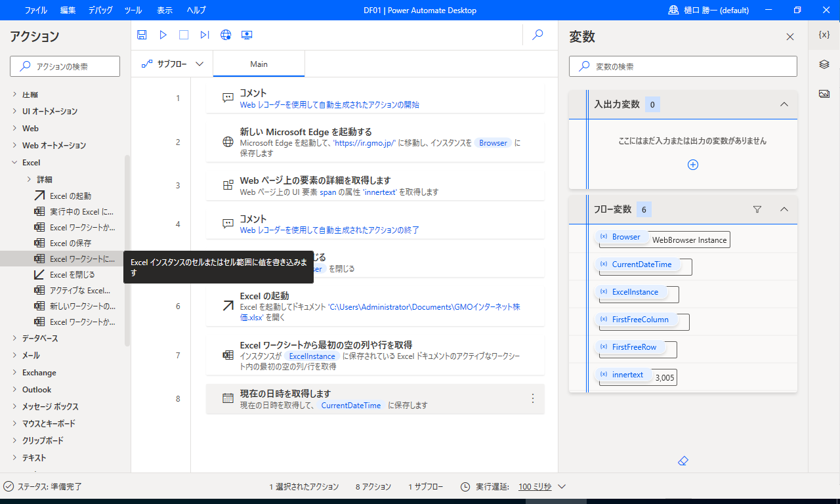Add input/output variable with plus icon
Screen dimensions: 840x504
point(692,165)
